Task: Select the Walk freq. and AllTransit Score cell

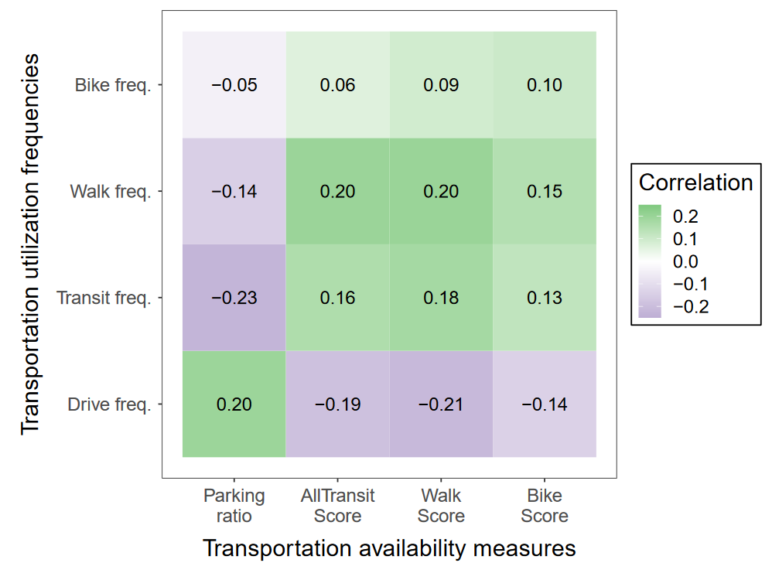Action: point(338,191)
